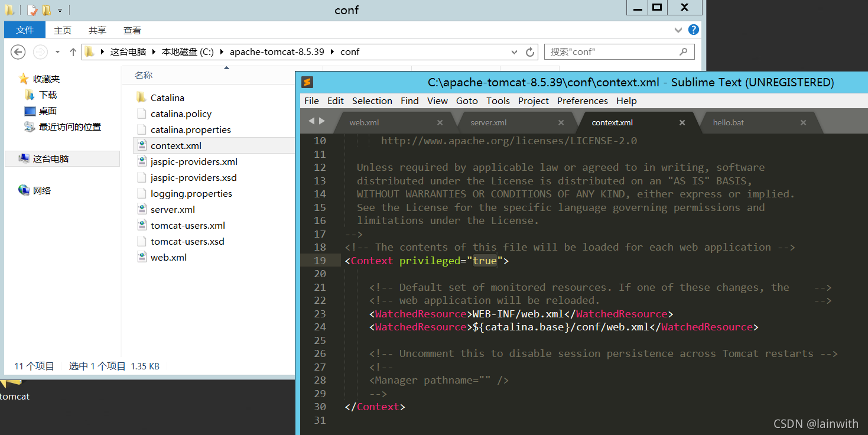Select 下载 in navigation pane

(48, 95)
